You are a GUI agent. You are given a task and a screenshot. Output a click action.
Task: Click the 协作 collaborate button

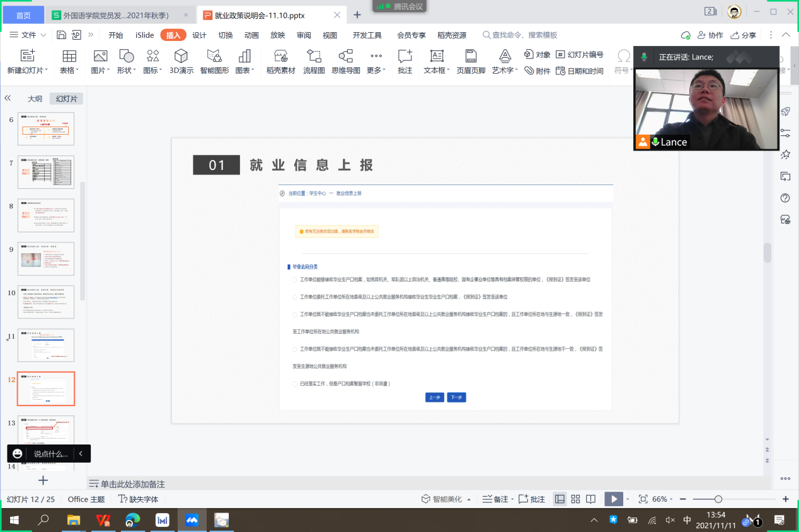pos(710,35)
